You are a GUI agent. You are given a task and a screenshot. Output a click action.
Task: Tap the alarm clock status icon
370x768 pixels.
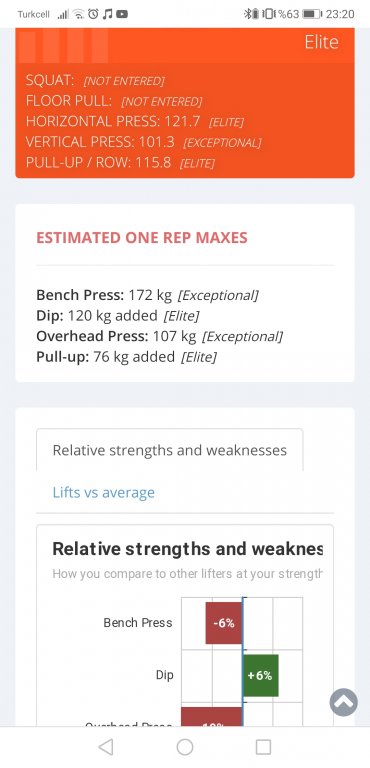[93, 14]
